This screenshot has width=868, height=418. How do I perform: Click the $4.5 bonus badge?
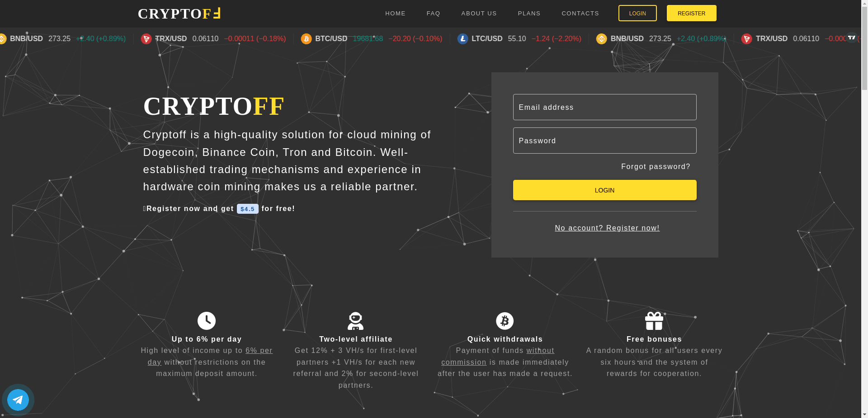[248, 209]
